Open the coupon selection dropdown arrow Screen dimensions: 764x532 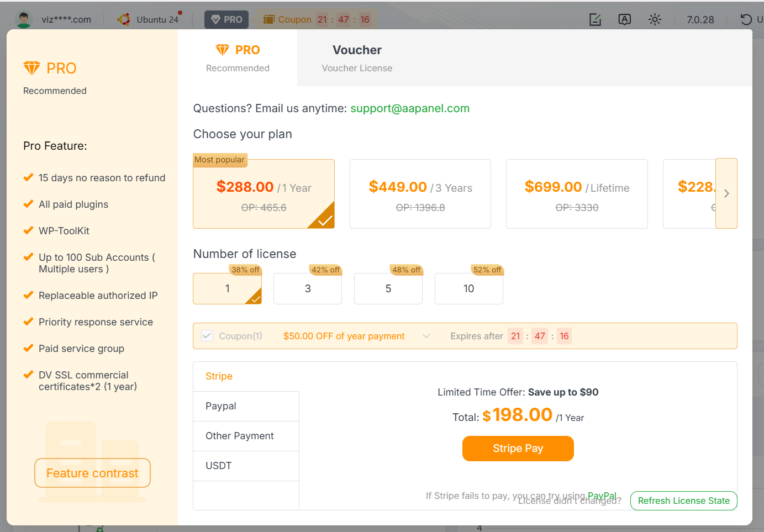[426, 336]
